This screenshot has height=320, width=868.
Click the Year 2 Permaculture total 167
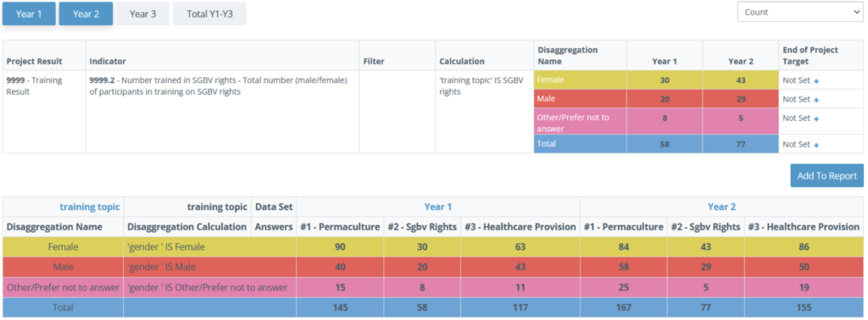click(623, 307)
